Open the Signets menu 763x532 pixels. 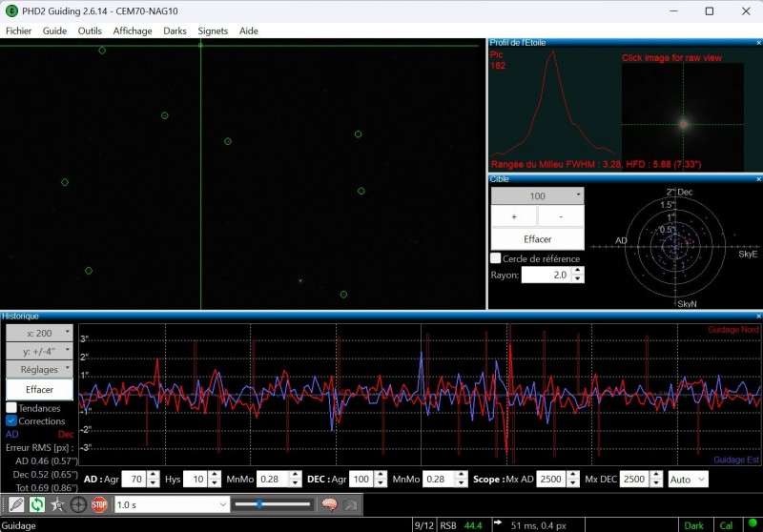213,31
